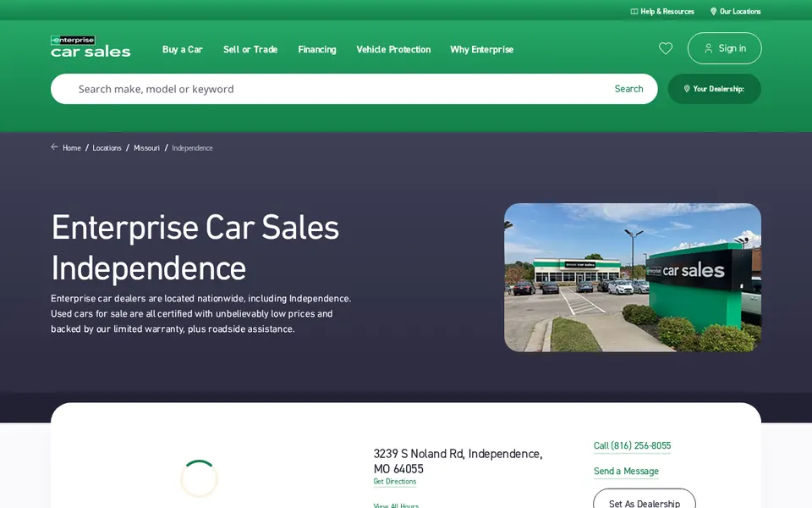Click the Enterprise Car Sales Independence heading
This screenshot has height=508, width=812.
coord(195,248)
